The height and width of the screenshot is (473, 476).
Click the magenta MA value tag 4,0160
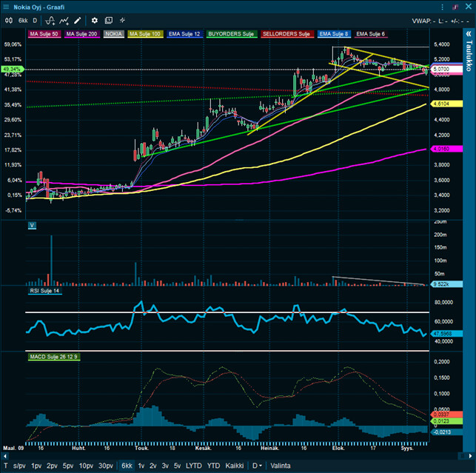446,149
